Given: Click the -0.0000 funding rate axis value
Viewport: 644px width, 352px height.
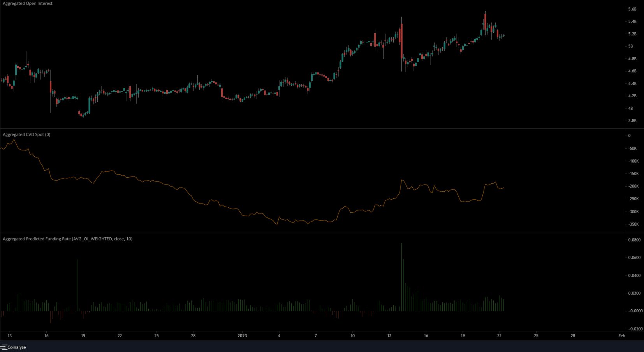Looking at the screenshot, I should (635, 311).
